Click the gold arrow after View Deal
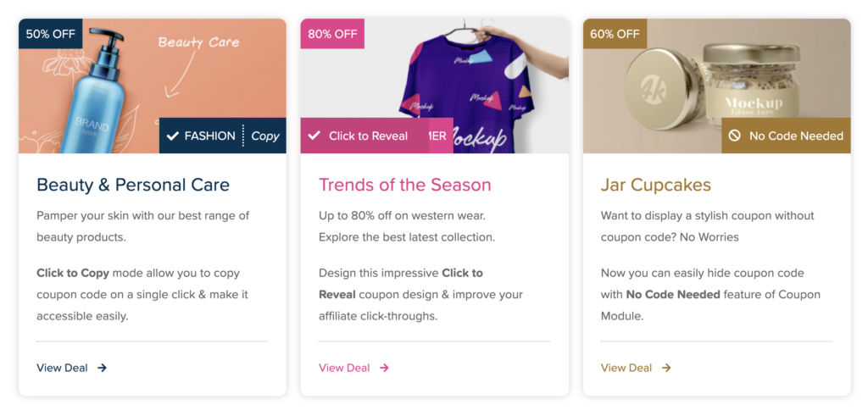Viewport: 868px width, 416px height. (x=667, y=368)
